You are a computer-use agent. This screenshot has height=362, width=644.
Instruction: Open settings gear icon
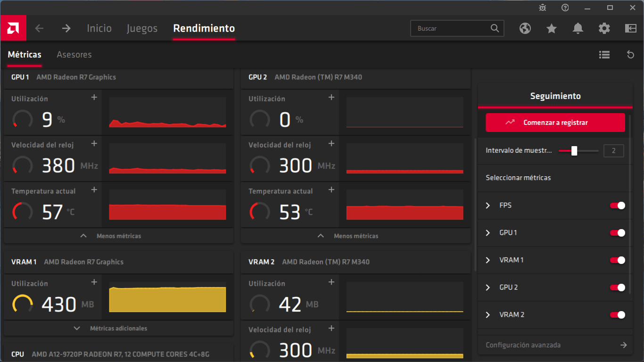coord(604,28)
